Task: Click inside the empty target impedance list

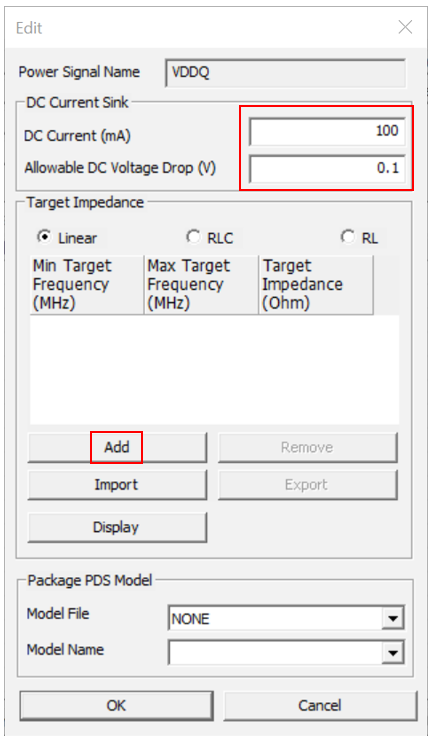Action: coord(214,370)
